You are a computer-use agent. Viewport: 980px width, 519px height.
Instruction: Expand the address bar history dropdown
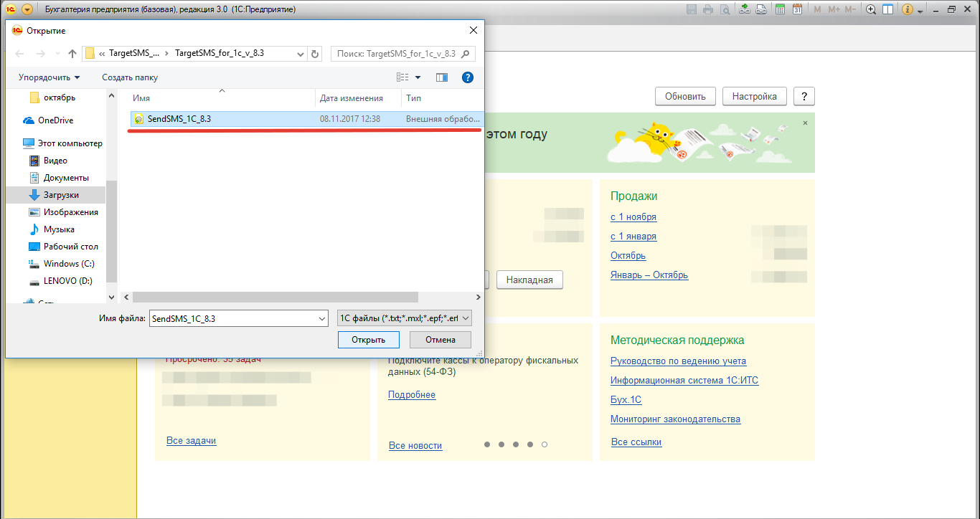(300, 54)
